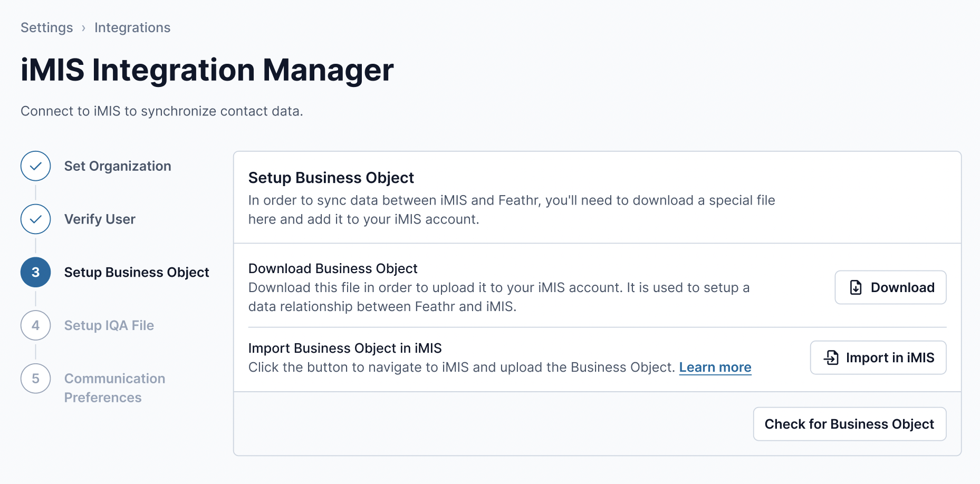The height and width of the screenshot is (484, 980).
Task: Click the step 5 number circle
Action: (x=35, y=379)
